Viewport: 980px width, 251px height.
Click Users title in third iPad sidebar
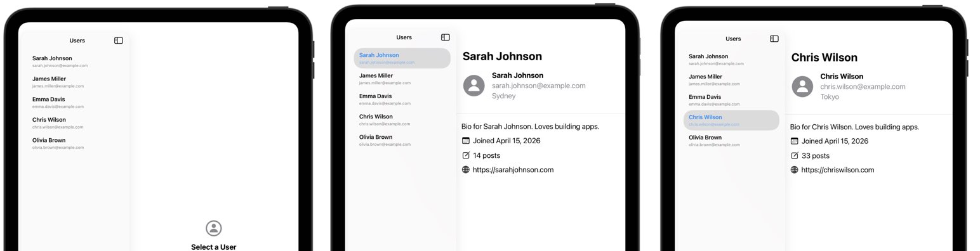(733, 39)
